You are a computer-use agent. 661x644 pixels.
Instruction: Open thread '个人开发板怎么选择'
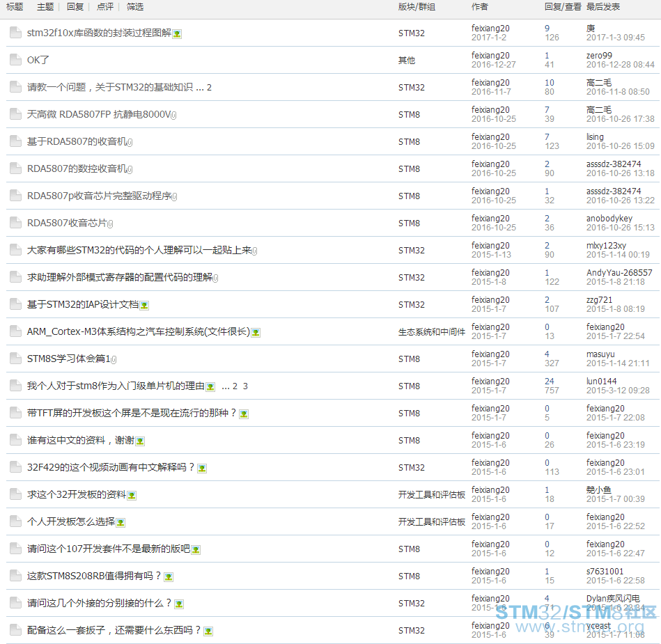[x=71, y=521]
